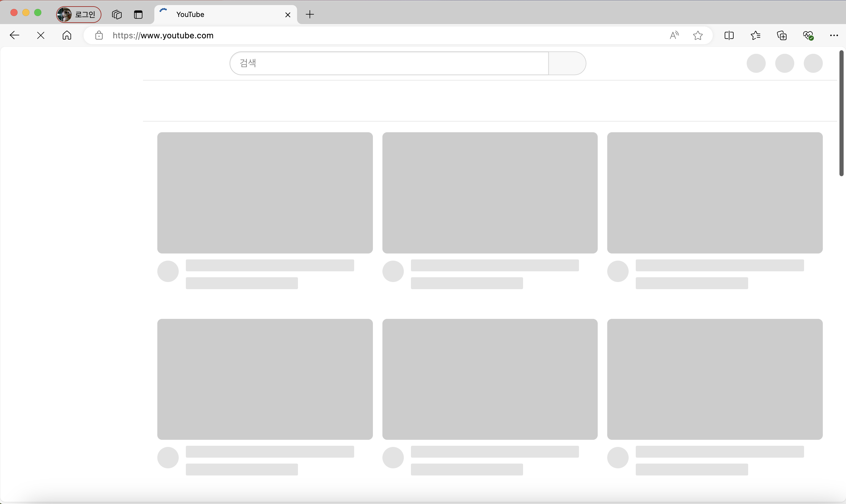Open the split screen view

tap(729, 35)
